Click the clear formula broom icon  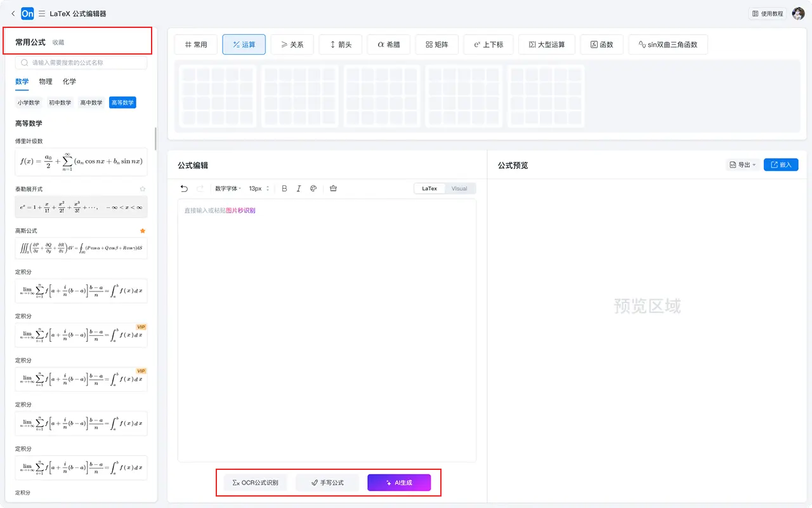point(334,189)
